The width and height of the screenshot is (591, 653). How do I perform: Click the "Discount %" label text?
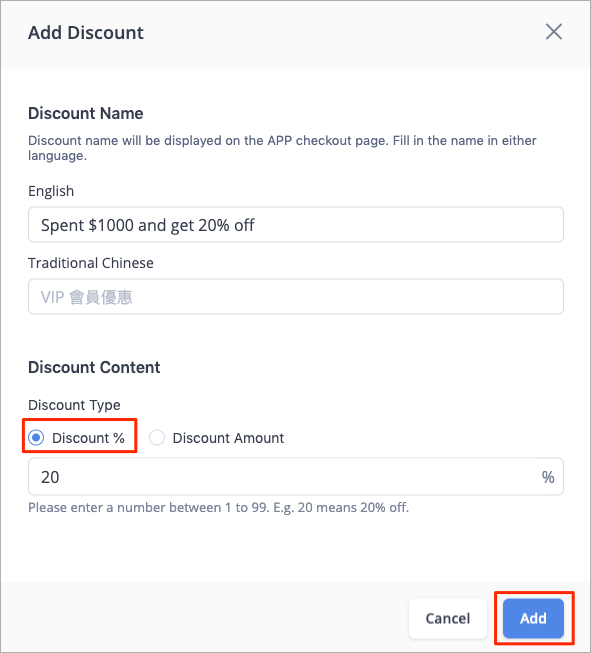(88, 438)
